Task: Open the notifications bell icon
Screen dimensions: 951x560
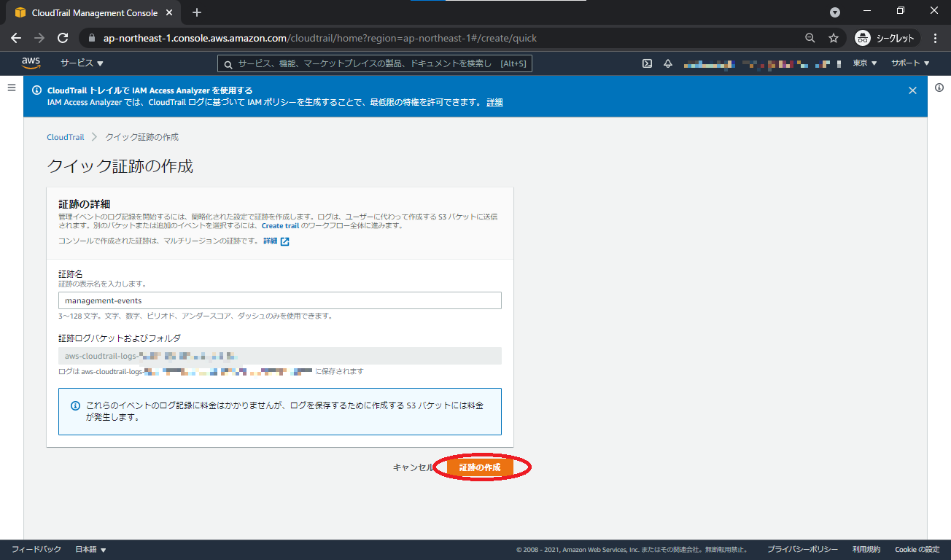Action: click(x=667, y=63)
